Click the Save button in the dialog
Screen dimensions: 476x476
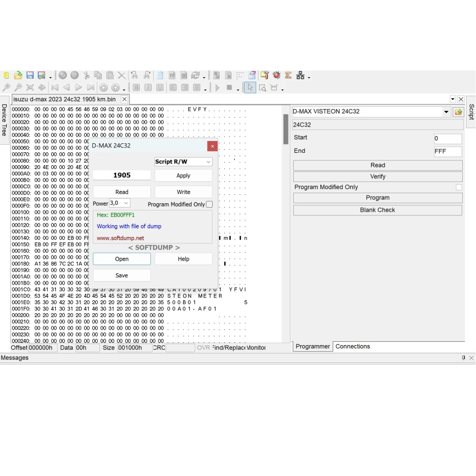(122, 275)
